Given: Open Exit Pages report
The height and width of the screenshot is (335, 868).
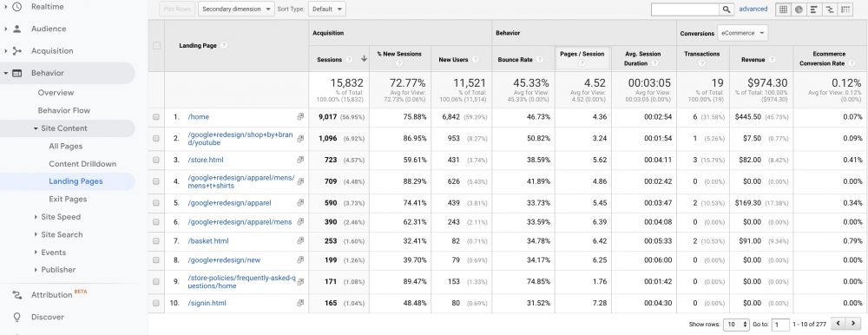Looking at the screenshot, I should 68,199.
